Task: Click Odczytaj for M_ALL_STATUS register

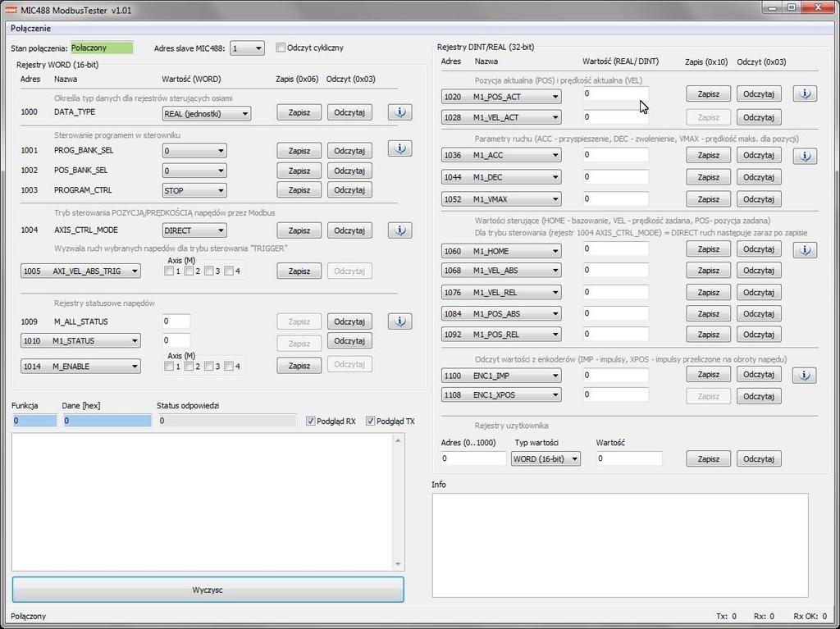Action: [x=349, y=321]
